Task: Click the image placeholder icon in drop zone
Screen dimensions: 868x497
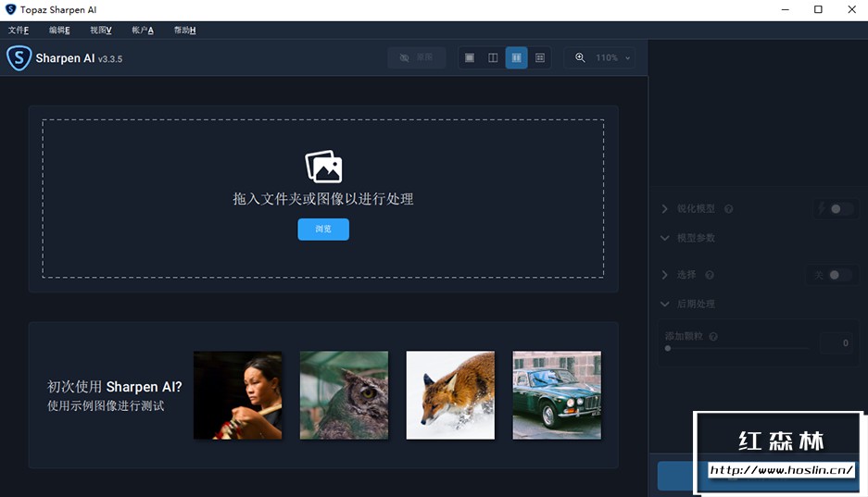Action: [x=323, y=167]
